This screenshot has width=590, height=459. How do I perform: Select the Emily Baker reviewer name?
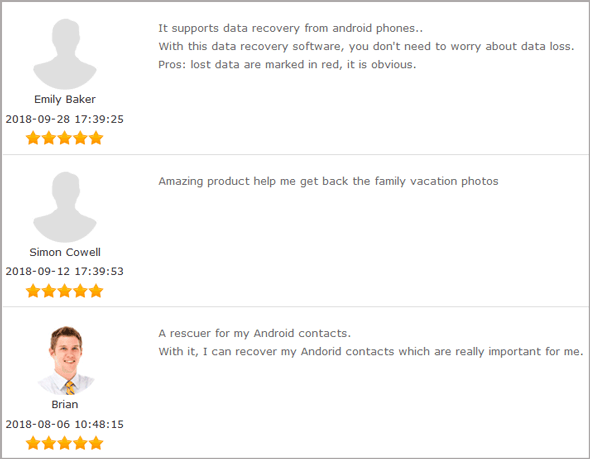pyautogui.click(x=65, y=99)
